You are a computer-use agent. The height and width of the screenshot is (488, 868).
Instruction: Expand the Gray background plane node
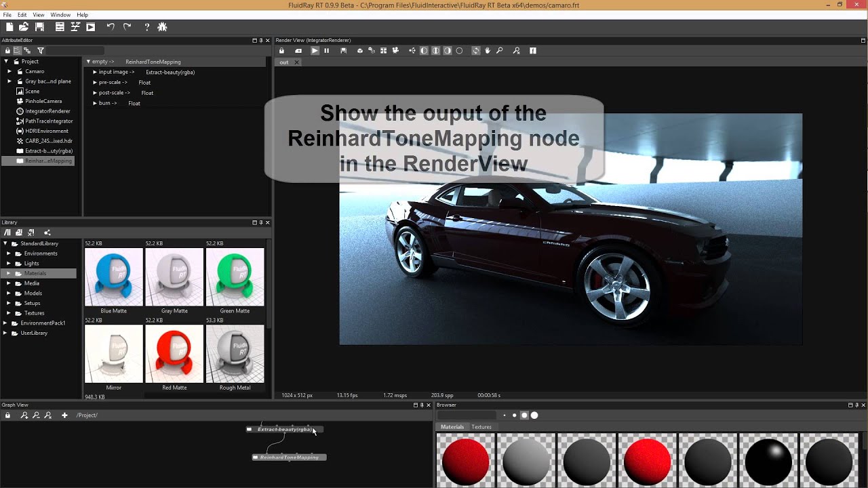click(x=9, y=81)
